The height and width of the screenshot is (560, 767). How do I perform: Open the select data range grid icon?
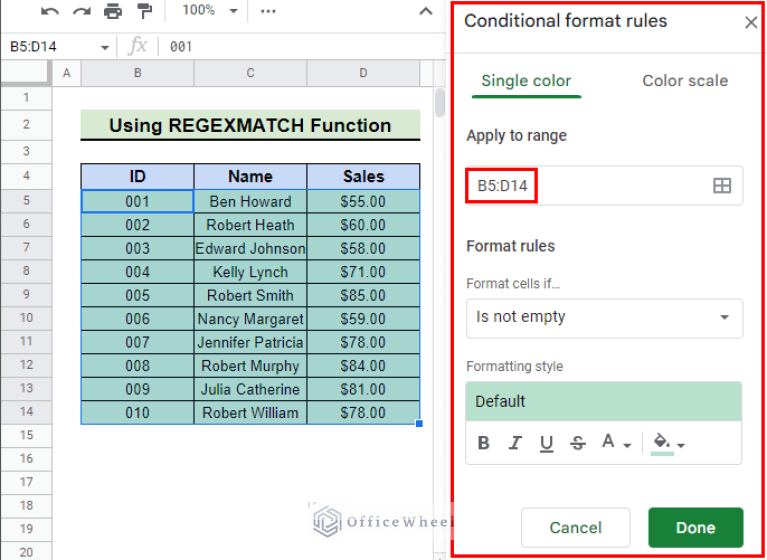[x=721, y=186]
